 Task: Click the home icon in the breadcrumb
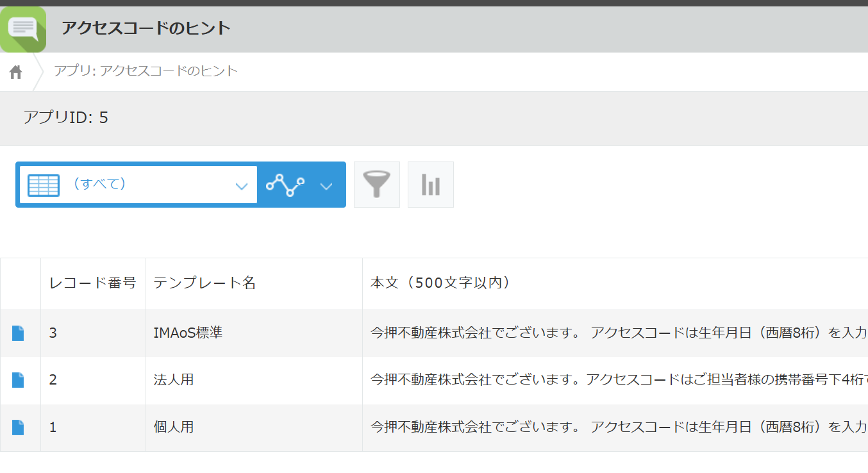click(15, 71)
